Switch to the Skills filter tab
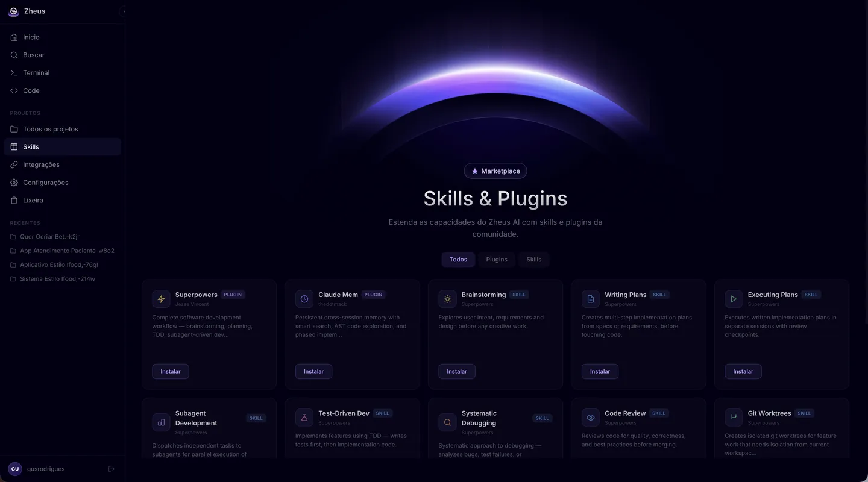Screen dimensions: 868x482 click(x=533, y=260)
